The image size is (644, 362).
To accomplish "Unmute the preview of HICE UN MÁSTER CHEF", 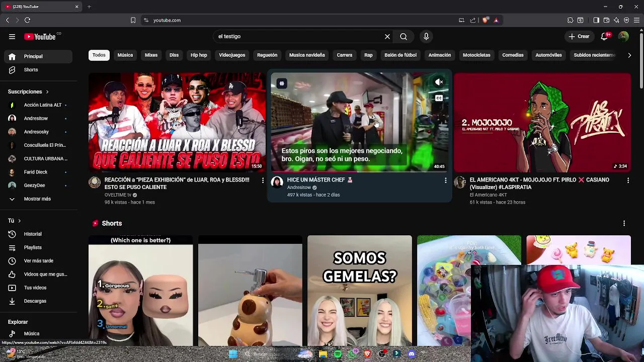I will click(x=439, y=82).
